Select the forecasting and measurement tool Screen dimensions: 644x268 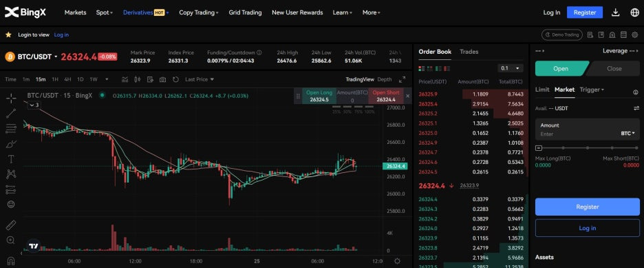point(11,189)
